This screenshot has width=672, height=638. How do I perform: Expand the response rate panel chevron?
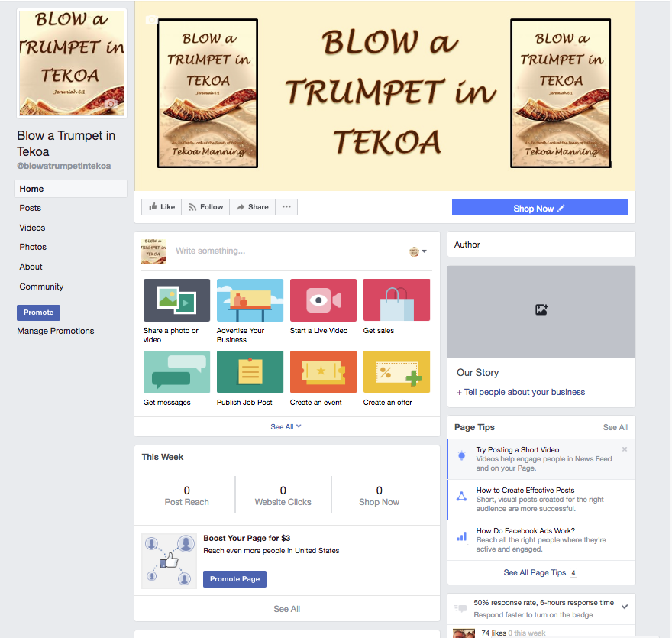tap(625, 607)
